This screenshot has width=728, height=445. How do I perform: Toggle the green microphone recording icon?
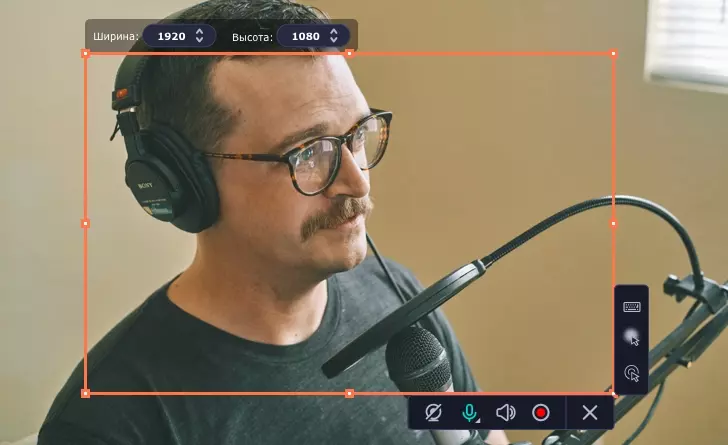(469, 412)
